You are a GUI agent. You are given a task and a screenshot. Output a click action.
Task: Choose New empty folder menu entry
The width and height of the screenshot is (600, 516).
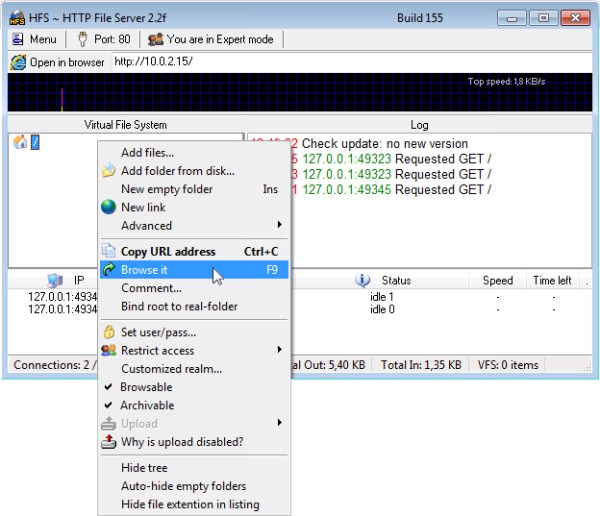[x=166, y=189]
